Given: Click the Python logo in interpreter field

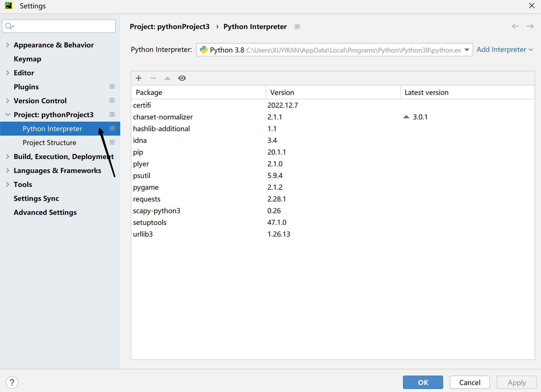Looking at the screenshot, I should pyautogui.click(x=204, y=50).
